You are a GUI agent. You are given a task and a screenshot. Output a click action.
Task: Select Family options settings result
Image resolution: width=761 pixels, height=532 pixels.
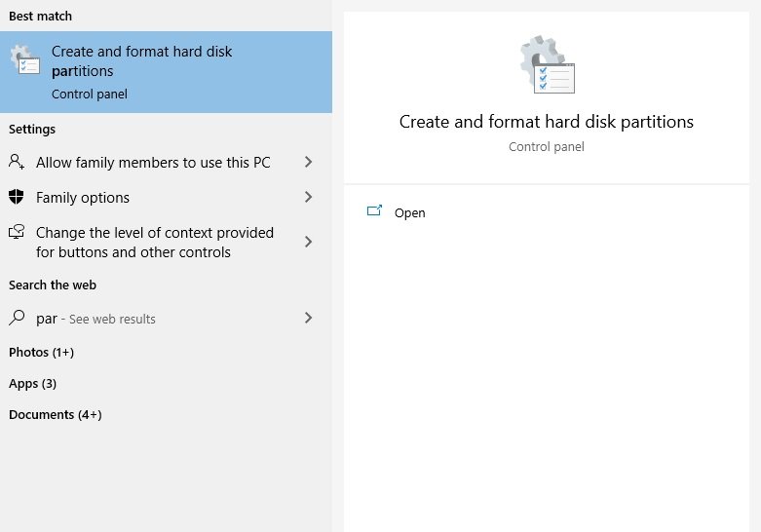(83, 198)
